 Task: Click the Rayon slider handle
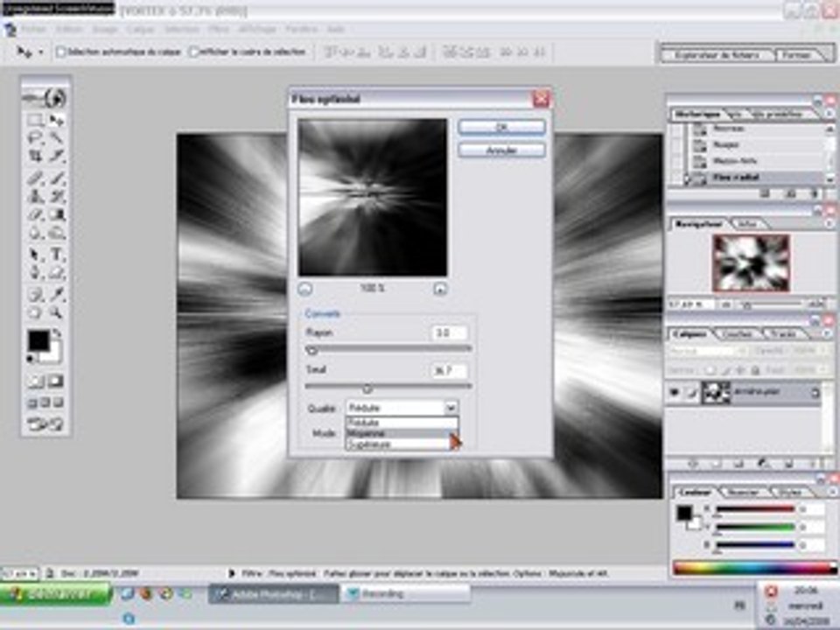(x=312, y=350)
